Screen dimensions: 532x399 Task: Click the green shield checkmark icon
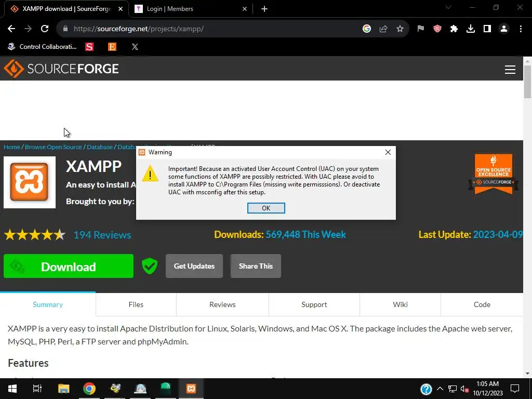pyautogui.click(x=149, y=266)
